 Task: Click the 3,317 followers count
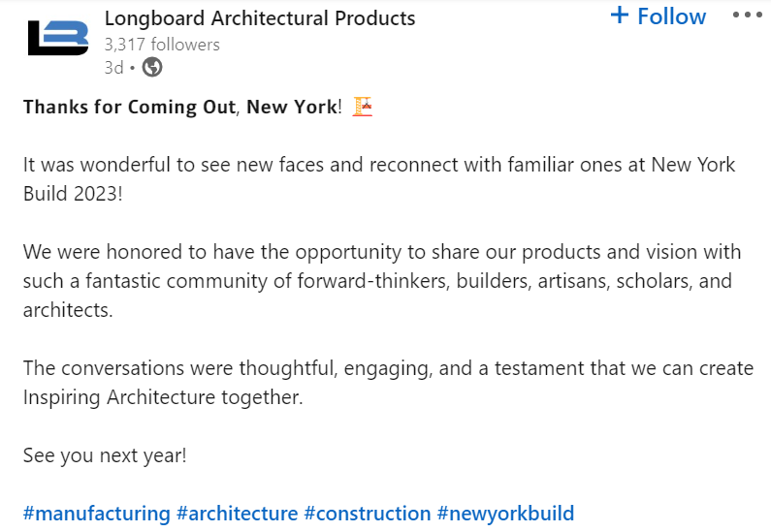(162, 45)
